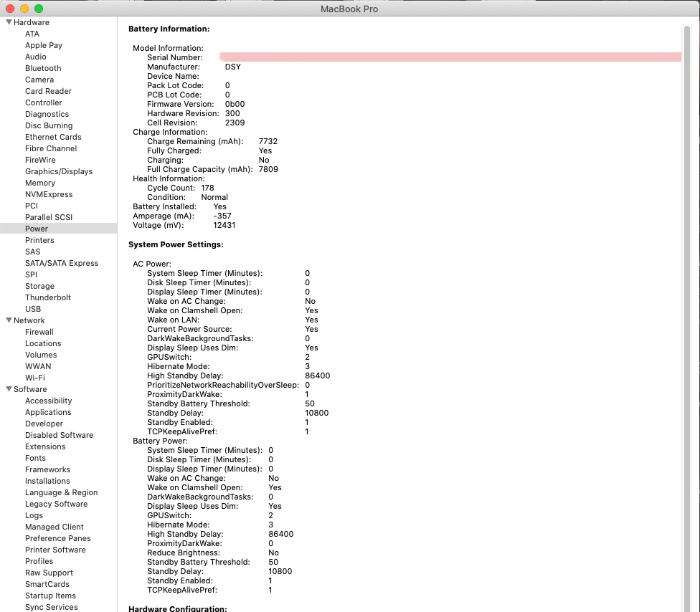Viewport: 700px width, 612px height.
Task: Select Printers in the sidebar
Action: tap(39, 240)
